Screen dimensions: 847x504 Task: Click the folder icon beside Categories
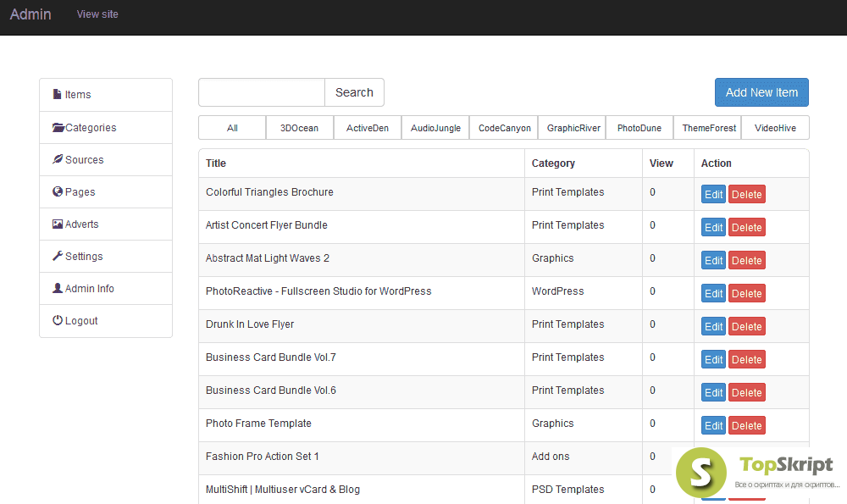tap(58, 128)
